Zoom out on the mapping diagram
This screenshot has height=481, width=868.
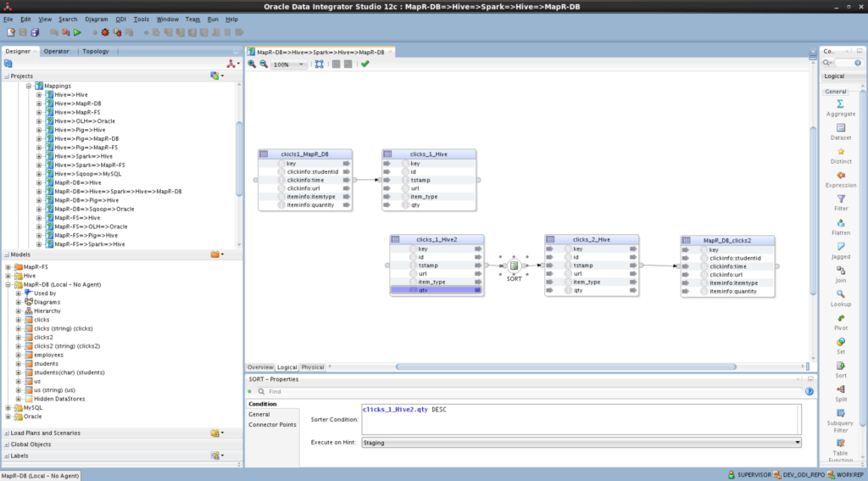tap(264, 64)
